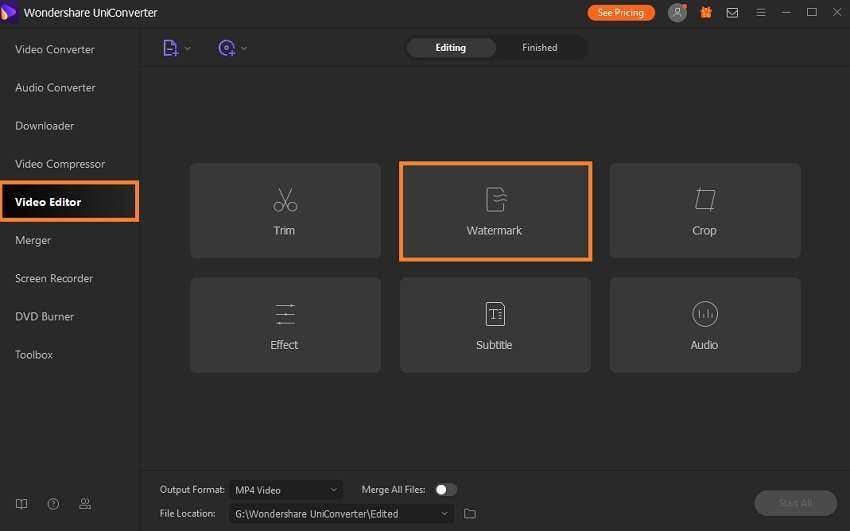This screenshot has height=531, width=850.
Task: Open the Audio tool
Action: pos(705,325)
